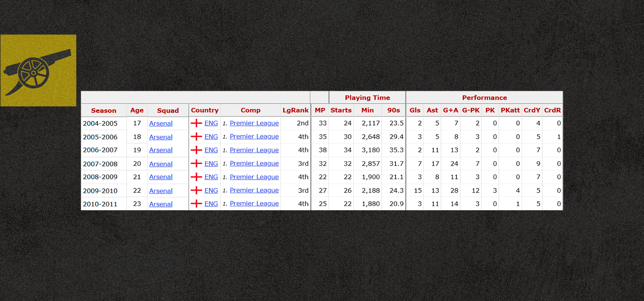This screenshot has width=644, height=301.
Task: Click the ENG link in 2006-2007 row
Action: pyautogui.click(x=211, y=150)
